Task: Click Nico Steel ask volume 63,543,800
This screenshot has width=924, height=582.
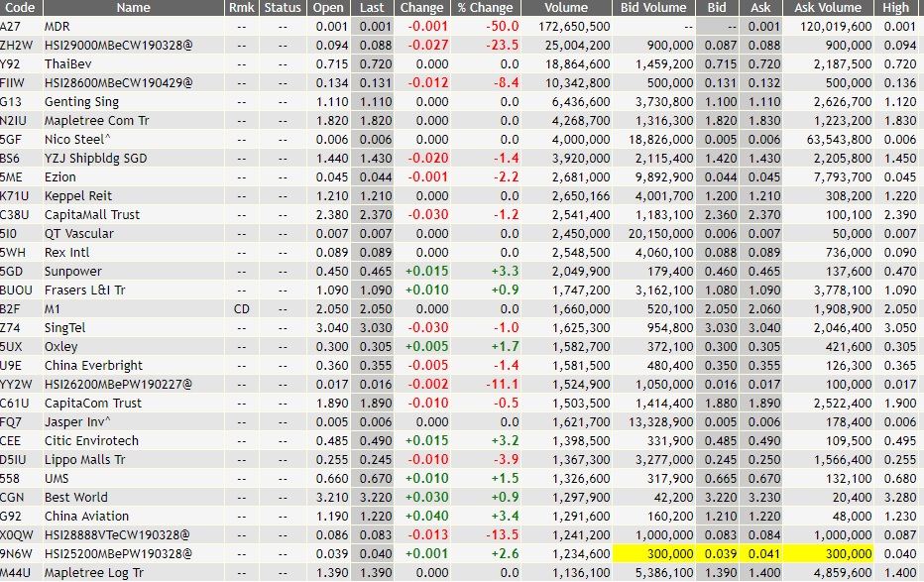Action: coord(839,140)
